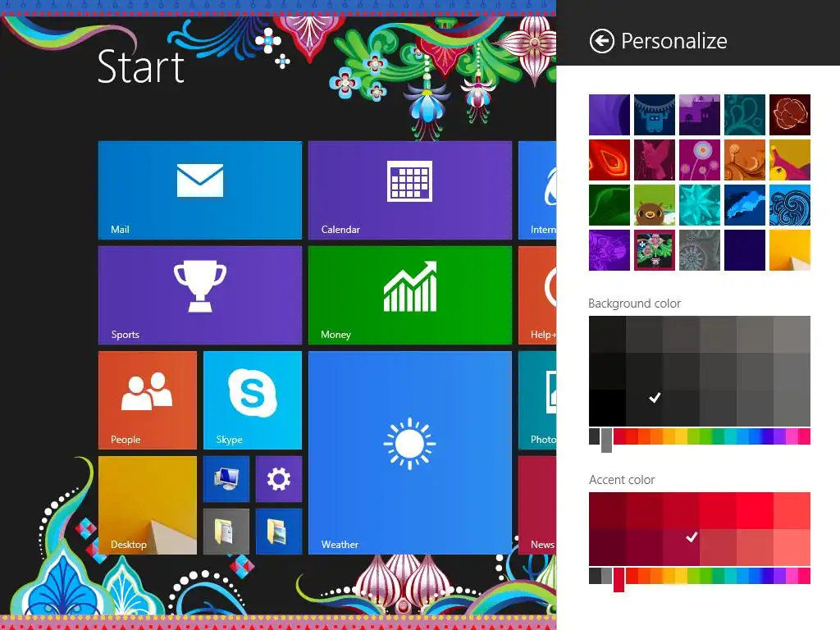Open the People tile

(x=148, y=400)
